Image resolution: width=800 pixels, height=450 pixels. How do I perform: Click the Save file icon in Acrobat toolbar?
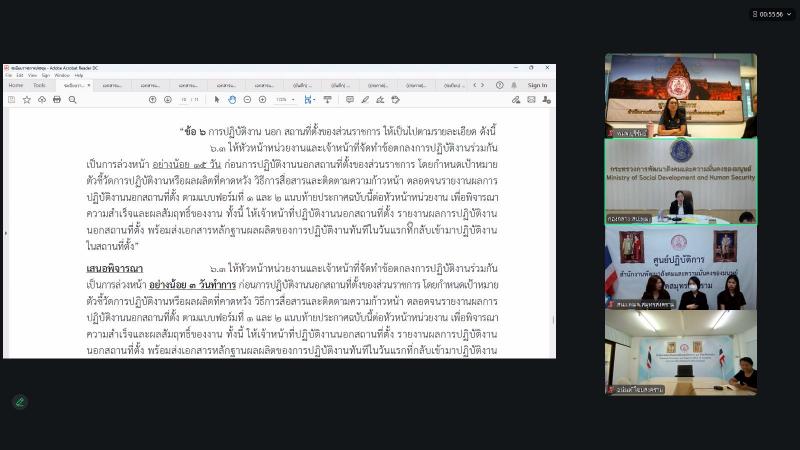point(11,100)
